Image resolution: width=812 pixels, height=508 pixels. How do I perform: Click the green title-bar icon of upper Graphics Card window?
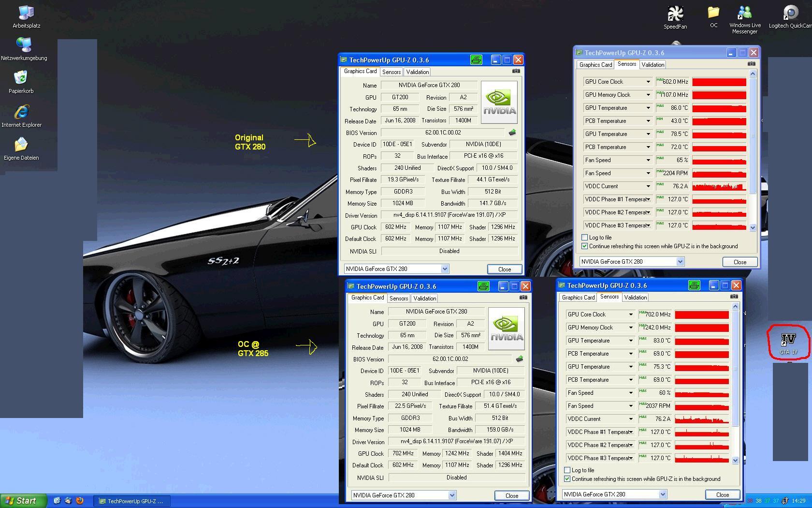[x=476, y=60]
